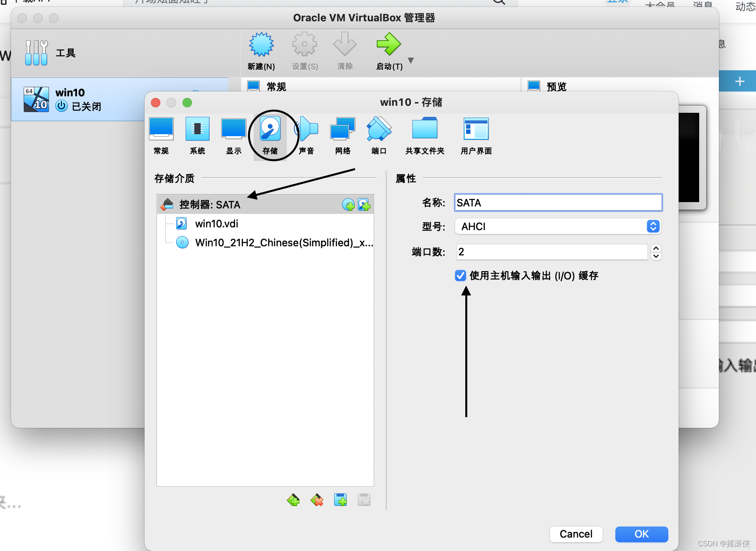
Task: Close the win10 存储 settings dialog with red button
Action: (156, 103)
